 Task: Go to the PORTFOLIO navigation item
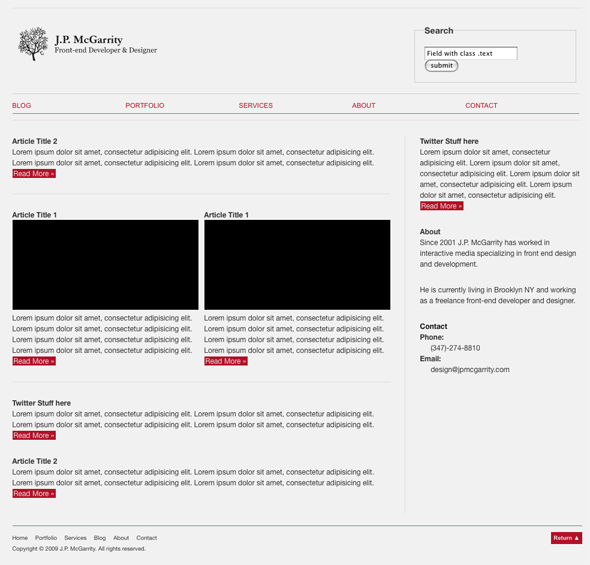(x=145, y=106)
